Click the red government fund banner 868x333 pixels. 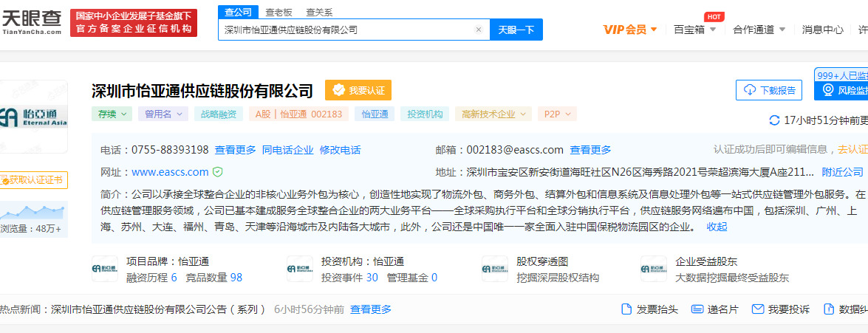coord(134,23)
